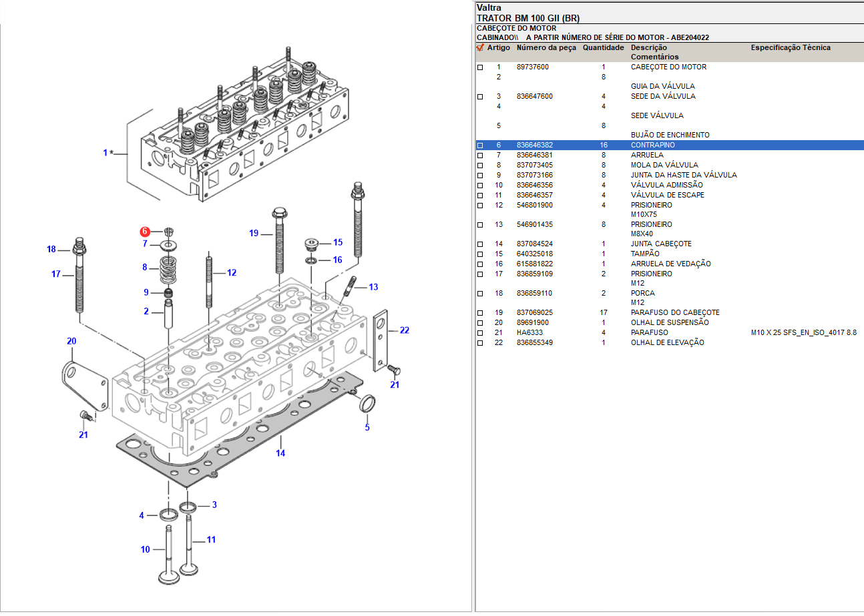Select the Descrição column header
Viewport: 864px width, 616px height.
click(648, 48)
